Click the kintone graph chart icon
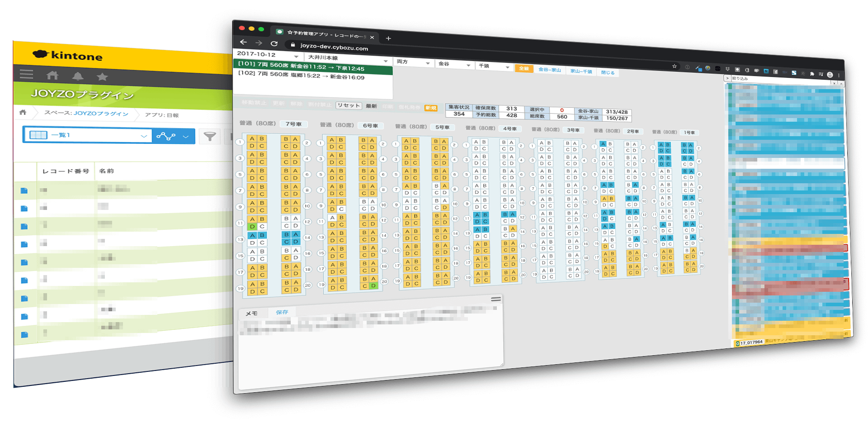 point(166,136)
